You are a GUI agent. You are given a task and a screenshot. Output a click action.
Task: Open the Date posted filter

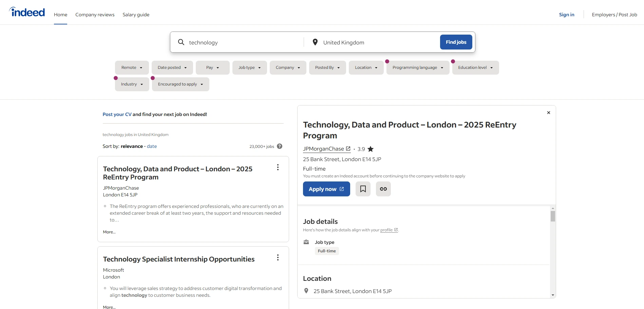[x=172, y=67]
